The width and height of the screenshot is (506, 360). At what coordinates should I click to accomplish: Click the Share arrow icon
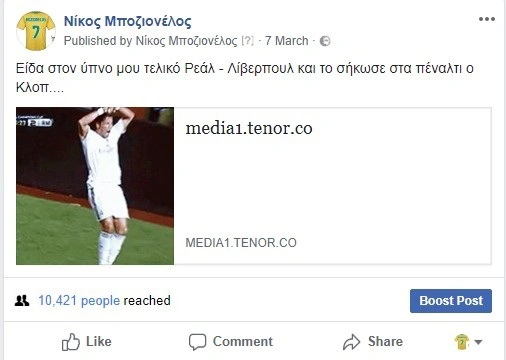tap(352, 342)
